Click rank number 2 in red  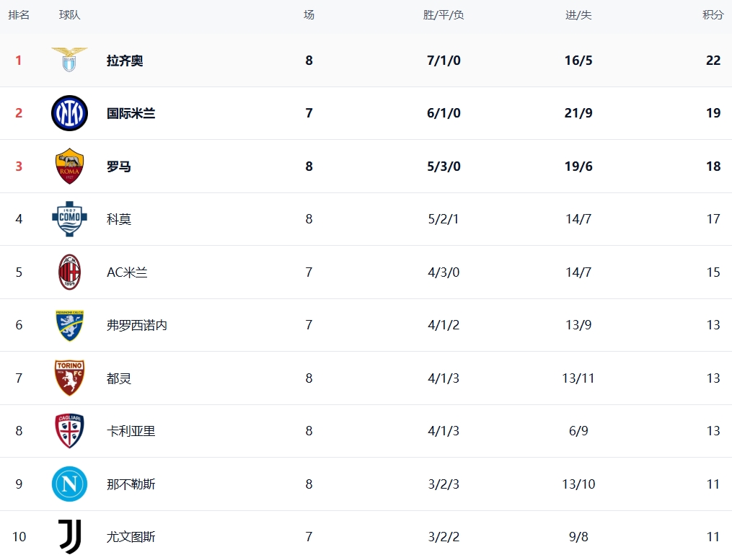[19, 113]
